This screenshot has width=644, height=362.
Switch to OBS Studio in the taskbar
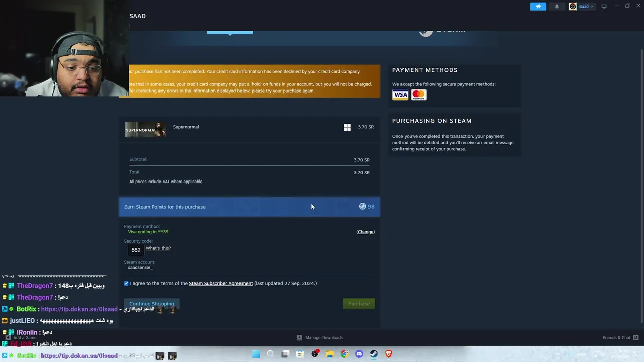pyautogui.click(x=315, y=354)
